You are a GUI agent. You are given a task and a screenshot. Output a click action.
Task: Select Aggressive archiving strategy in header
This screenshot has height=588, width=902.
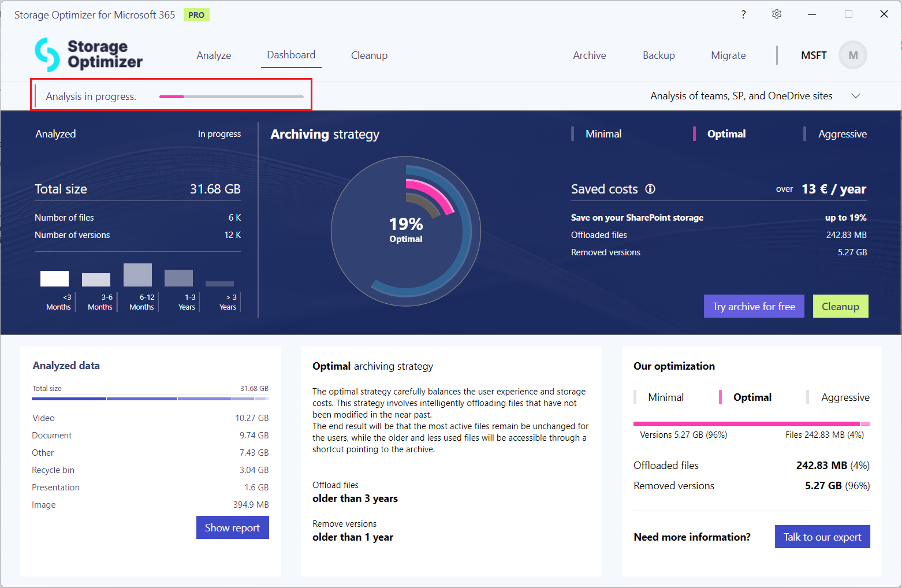842,134
